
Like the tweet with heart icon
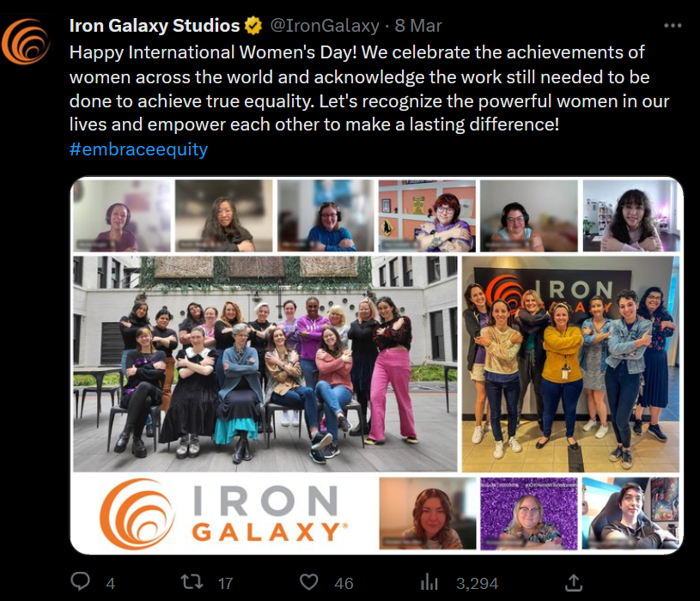tap(309, 582)
